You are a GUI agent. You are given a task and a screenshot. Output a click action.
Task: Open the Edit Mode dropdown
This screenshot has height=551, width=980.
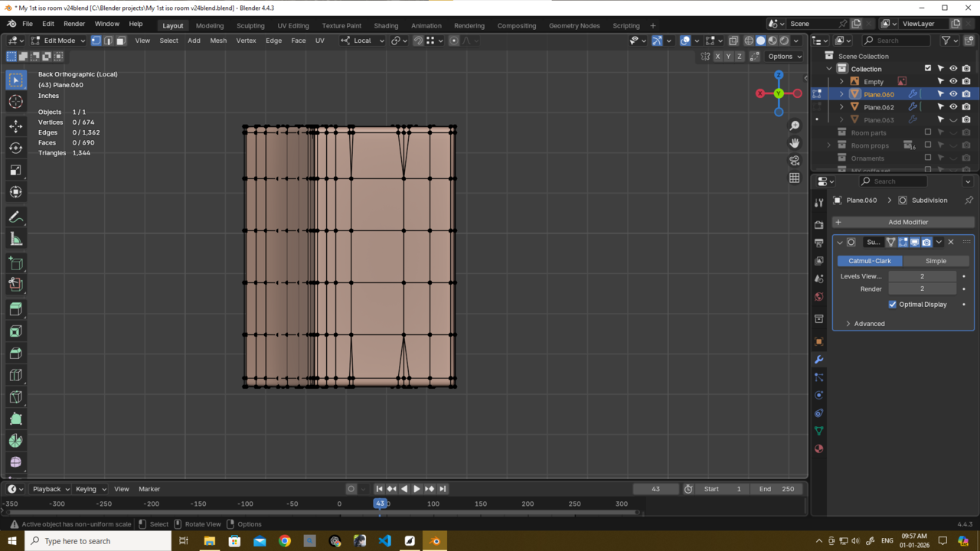pos(58,41)
